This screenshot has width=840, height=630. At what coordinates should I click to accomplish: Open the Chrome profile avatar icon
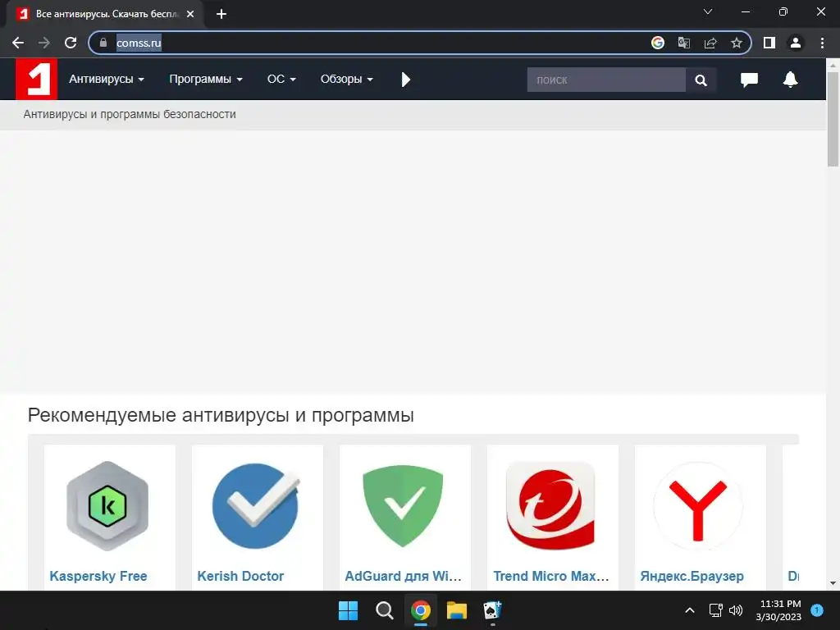(x=796, y=43)
